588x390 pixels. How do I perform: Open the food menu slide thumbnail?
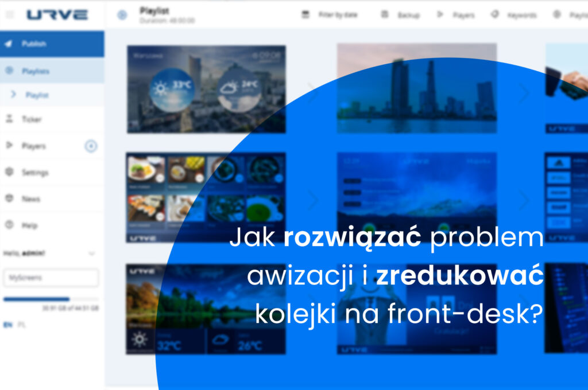[206, 197]
